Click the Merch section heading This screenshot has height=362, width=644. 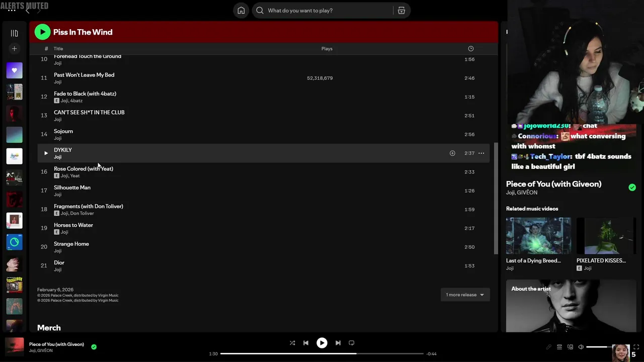pos(49,328)
